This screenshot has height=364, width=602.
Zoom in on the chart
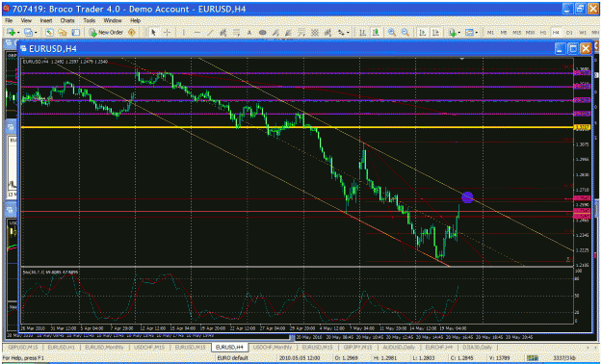point(392,33)
